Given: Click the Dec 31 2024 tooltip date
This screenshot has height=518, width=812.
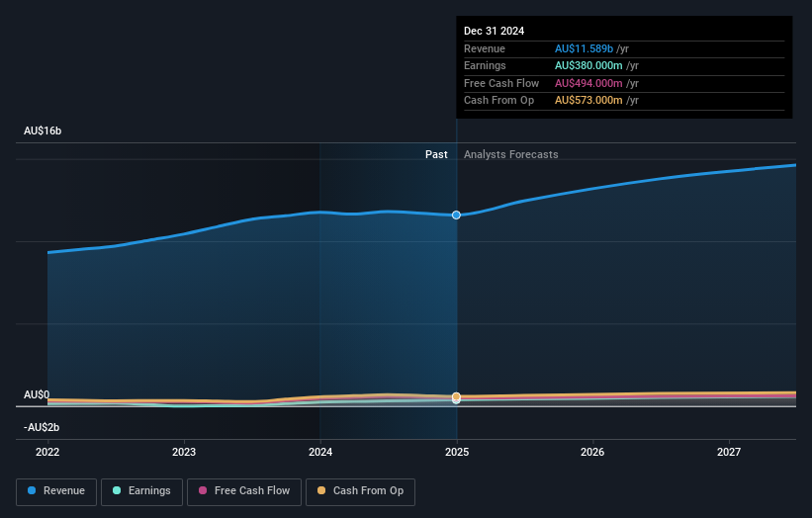Looking at the screenshot, I should 495,31.
